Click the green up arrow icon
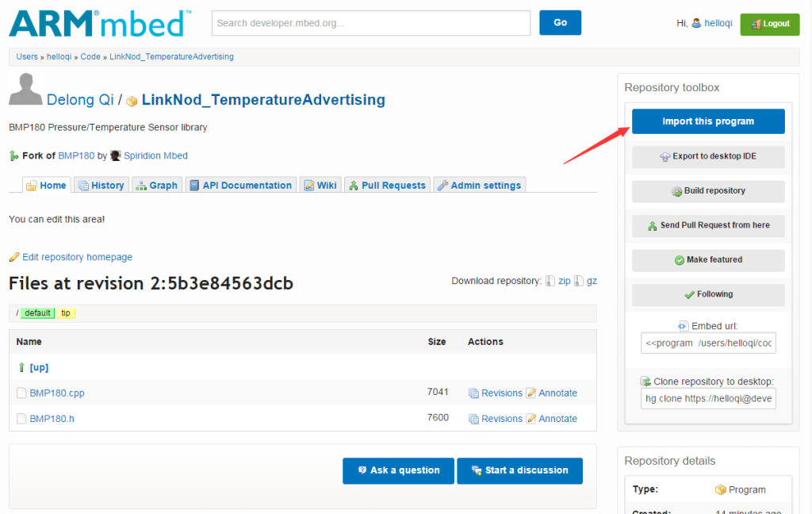The width and height of the screenshot is (812, 514). tap(21, 367)
